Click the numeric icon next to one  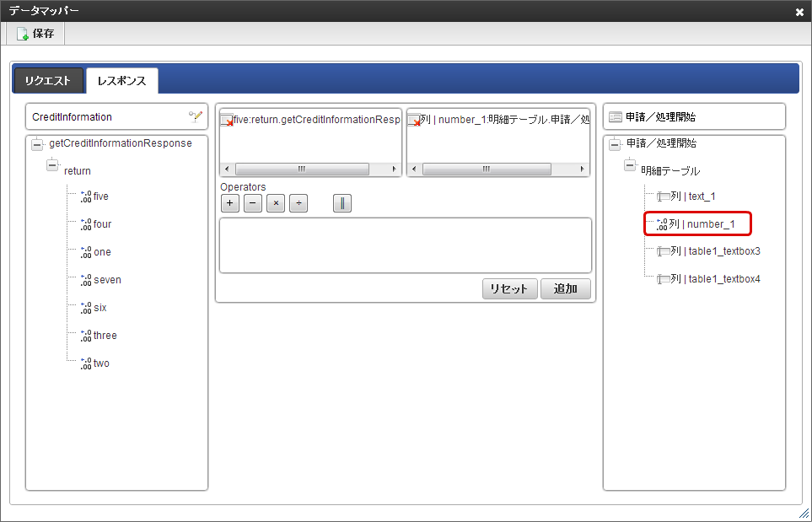pos(86,252)
